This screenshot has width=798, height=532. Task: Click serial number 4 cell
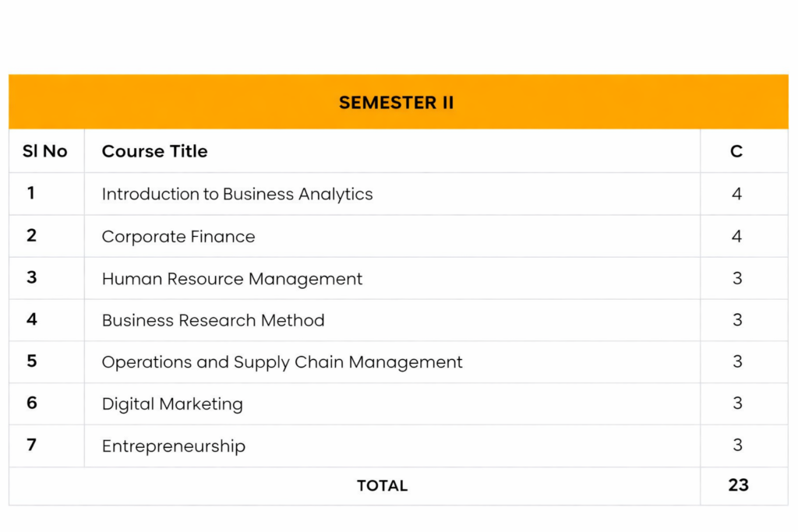coord(31,319)
